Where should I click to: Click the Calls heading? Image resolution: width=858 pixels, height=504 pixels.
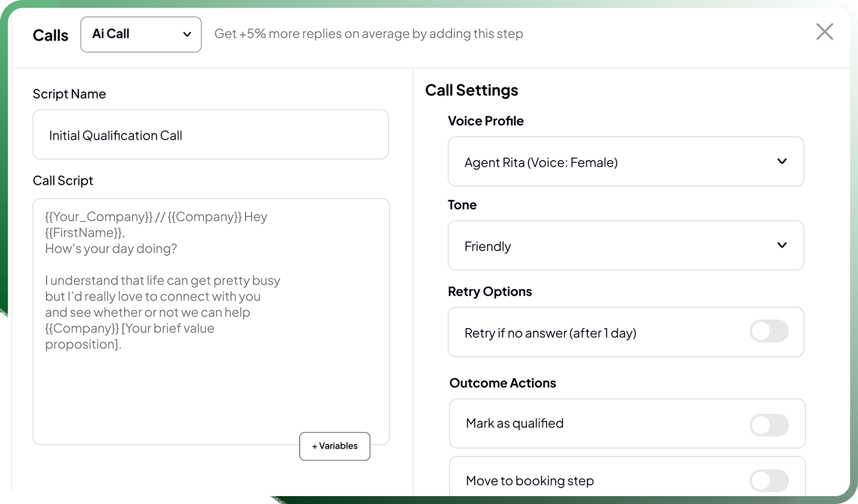tap(51, 35)
